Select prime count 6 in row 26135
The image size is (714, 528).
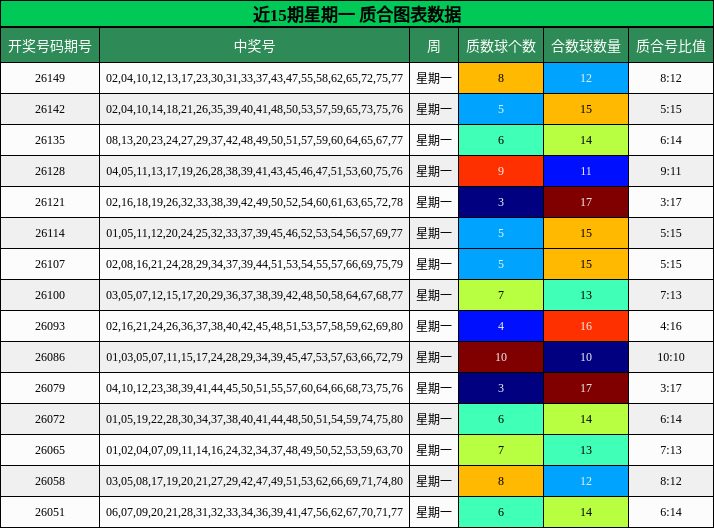pos(501,140)
